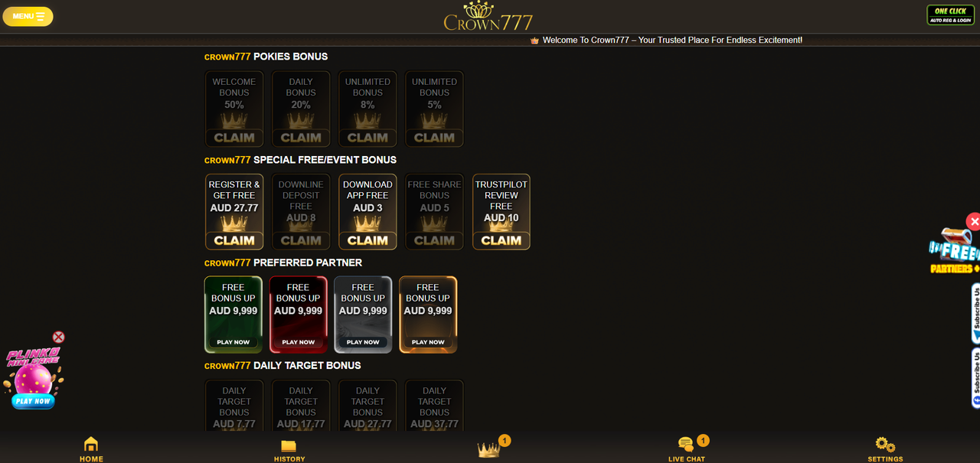Open Settings in bottom navigation
Image resolution: width=980 pixels, height=463 pixels.
pos(885,449)
